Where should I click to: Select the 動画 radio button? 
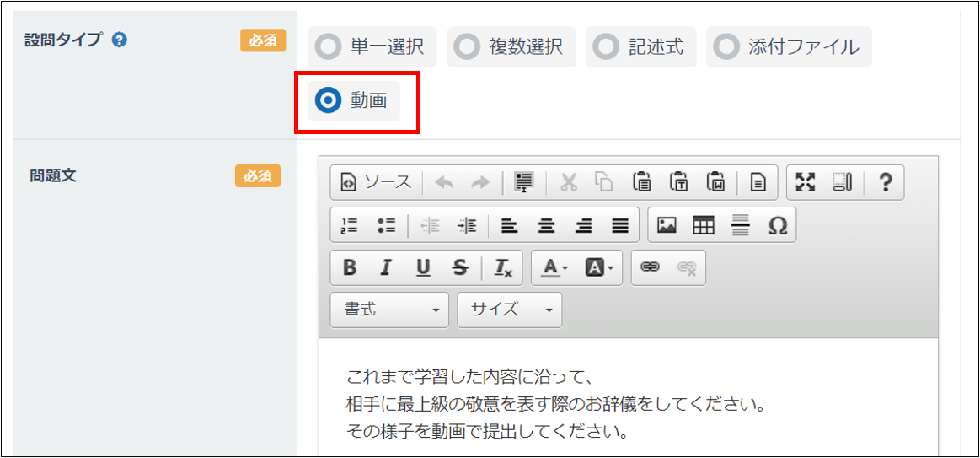(327, 100)
